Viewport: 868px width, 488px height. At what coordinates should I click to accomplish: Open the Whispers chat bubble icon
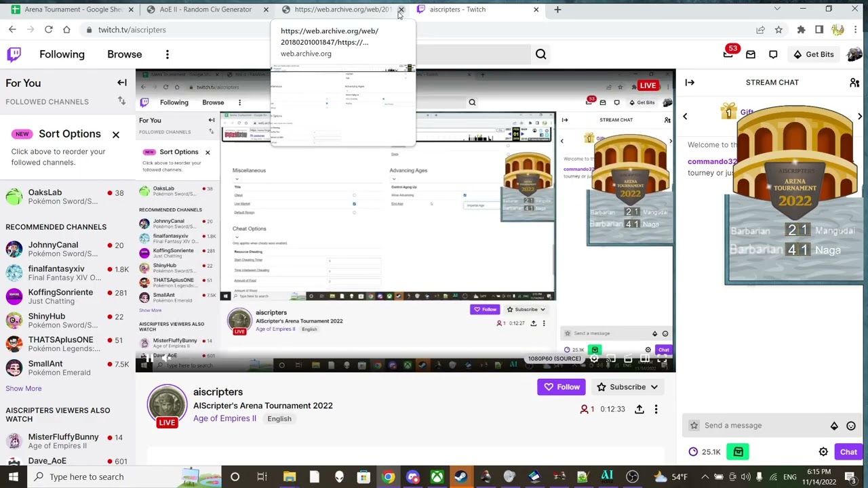(x=773, y=54)
